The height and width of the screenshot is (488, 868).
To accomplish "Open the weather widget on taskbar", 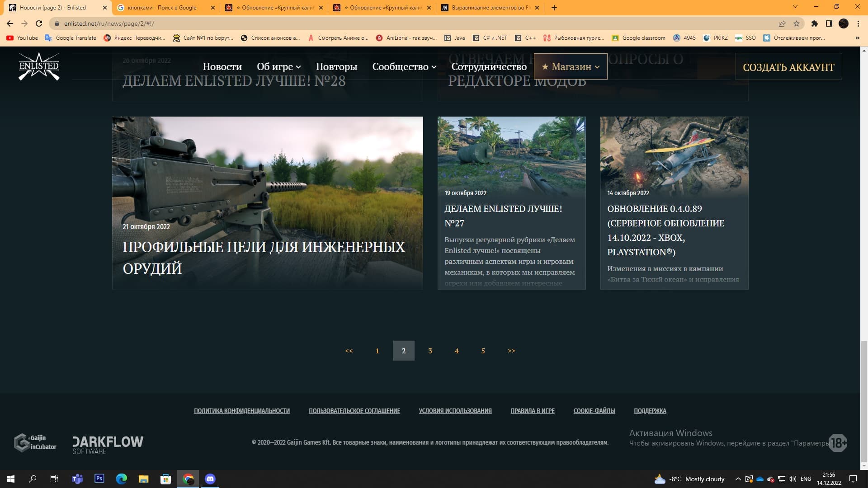I will (689, 479).
